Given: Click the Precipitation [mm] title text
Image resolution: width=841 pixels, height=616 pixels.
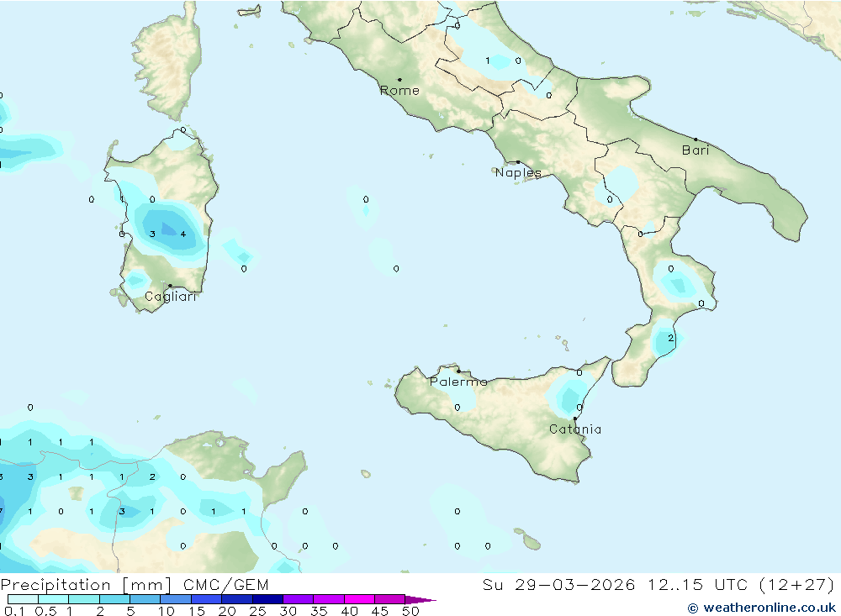Looking at the screenshot, I should [86, 584].
